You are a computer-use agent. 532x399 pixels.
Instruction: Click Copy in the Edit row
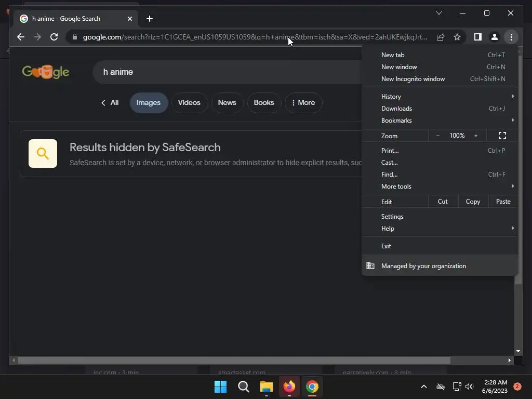point(473,202)
